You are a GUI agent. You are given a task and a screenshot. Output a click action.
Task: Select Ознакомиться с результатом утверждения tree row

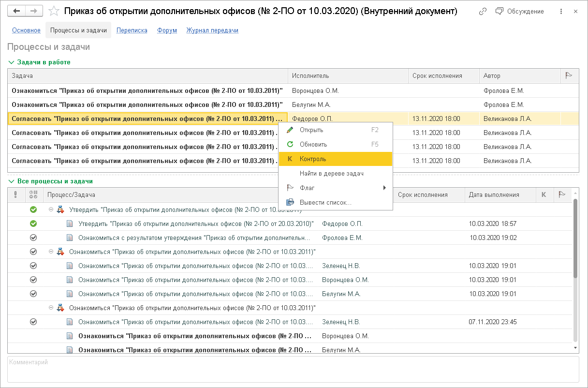tap(290, 238)
